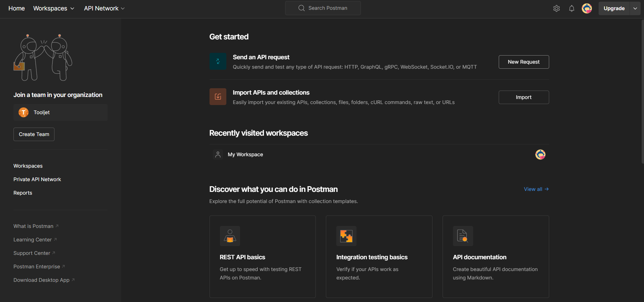Viewport: 644px width, 302px height.
Task: Open the dropdown arrow beside Upgrade
Action: tap(635, 8)
